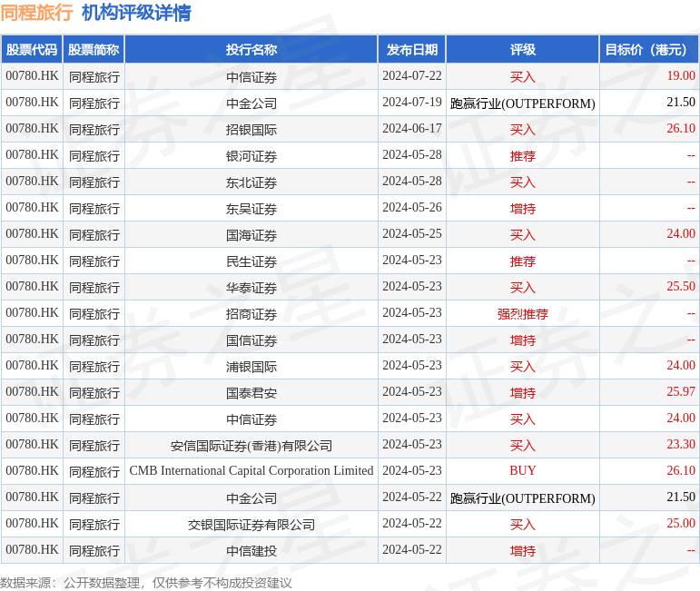Select the 东吴证券 cell

tap(251, 209)
